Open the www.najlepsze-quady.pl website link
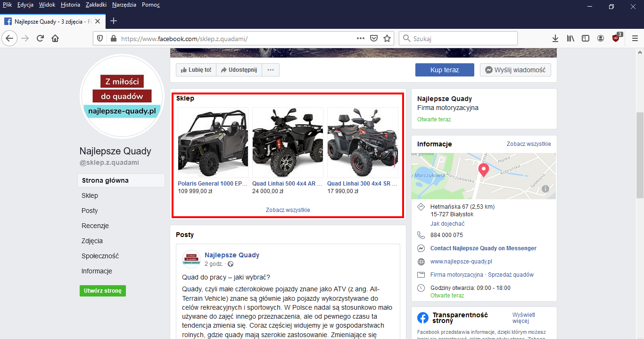This screenshot has height=339, width=644. click(461, 262)
